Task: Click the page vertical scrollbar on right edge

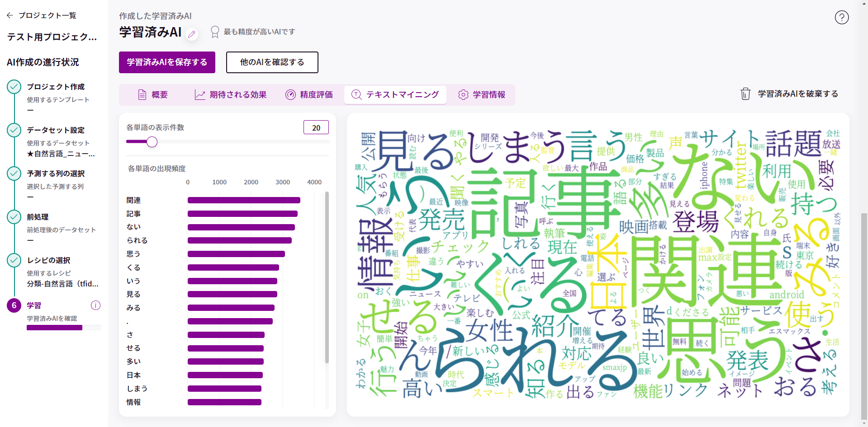Action: tap(864, 316)
